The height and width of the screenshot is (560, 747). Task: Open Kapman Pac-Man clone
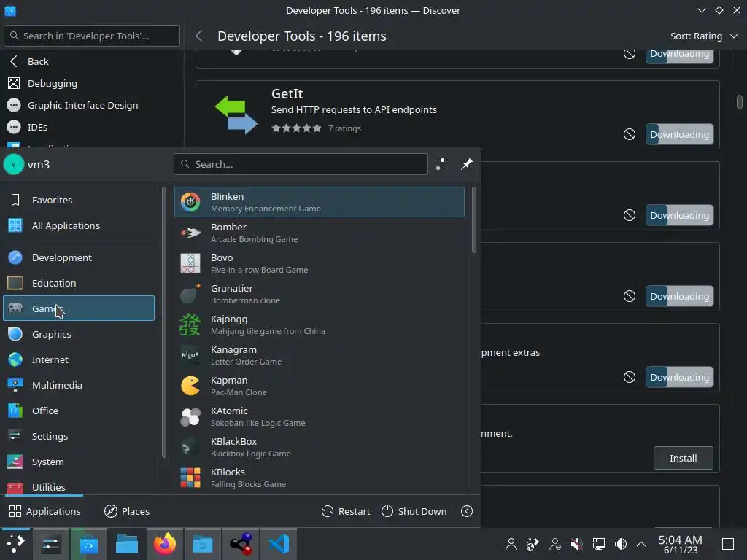tap(320, 386)
